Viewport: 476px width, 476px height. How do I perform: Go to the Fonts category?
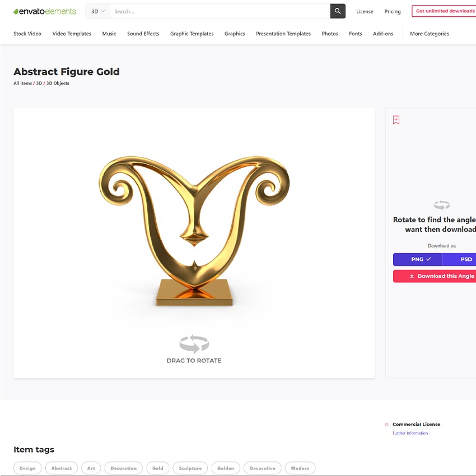point(355,34)
